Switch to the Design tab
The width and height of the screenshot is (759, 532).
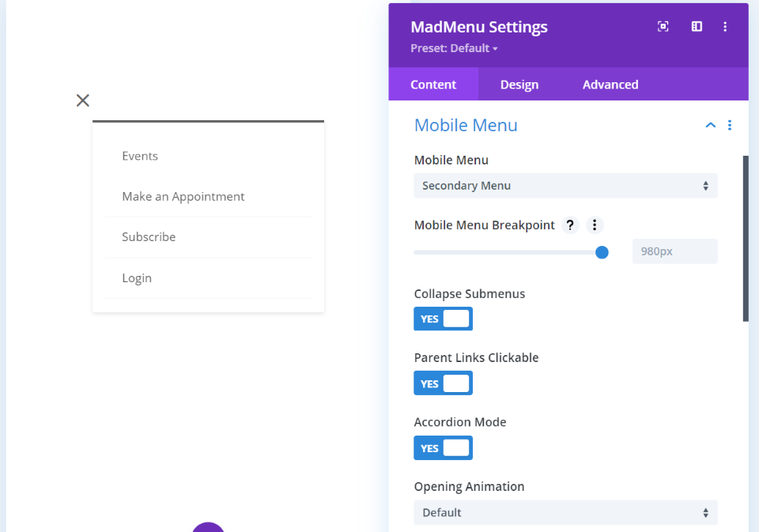click(x=519, y=85)
